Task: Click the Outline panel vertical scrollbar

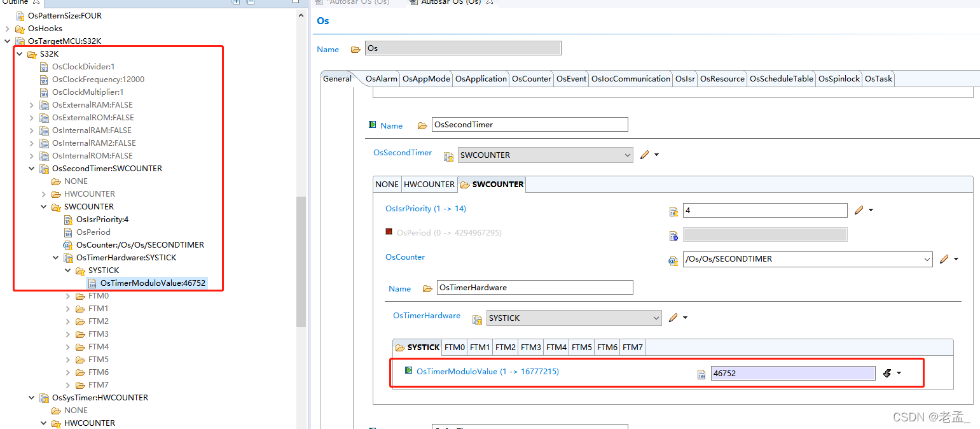Action: (301, 261)
